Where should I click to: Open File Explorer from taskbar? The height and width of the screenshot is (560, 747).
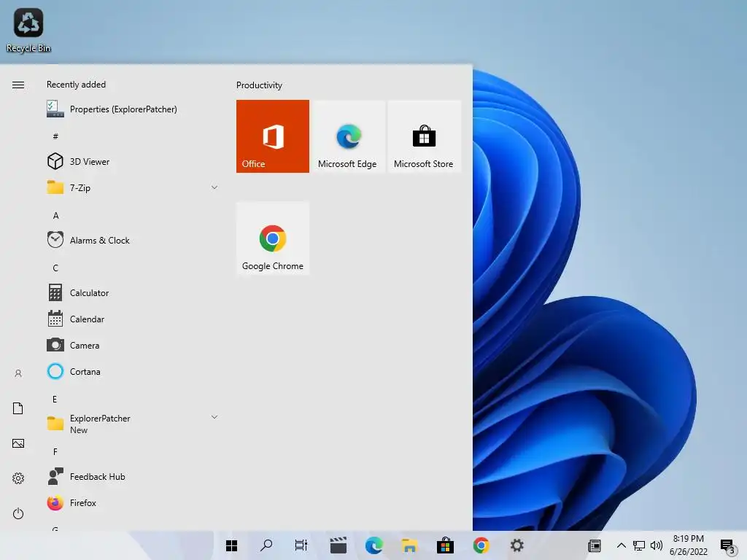coord(410,545)
